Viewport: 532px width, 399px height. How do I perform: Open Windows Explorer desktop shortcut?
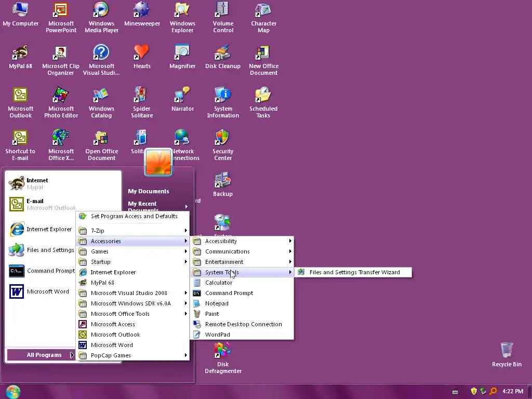182,17
